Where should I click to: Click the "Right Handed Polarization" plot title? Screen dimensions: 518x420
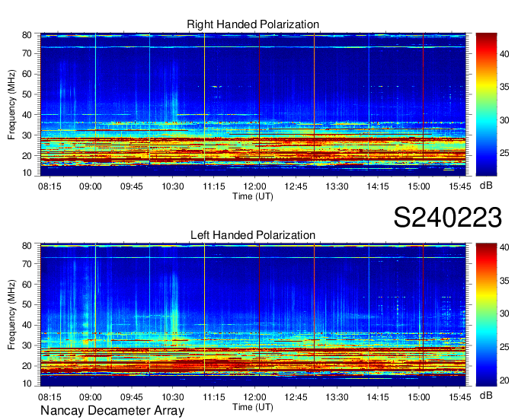[253, 24]
